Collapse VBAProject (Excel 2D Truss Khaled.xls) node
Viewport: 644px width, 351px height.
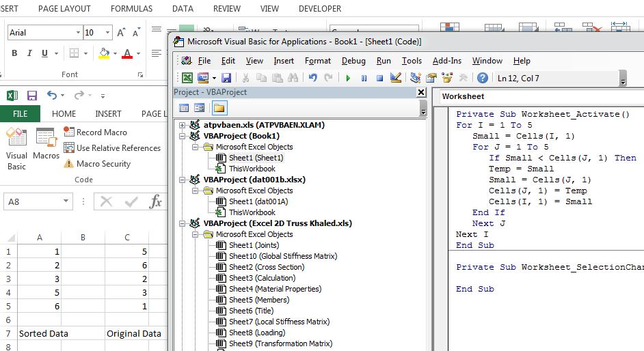182,223
